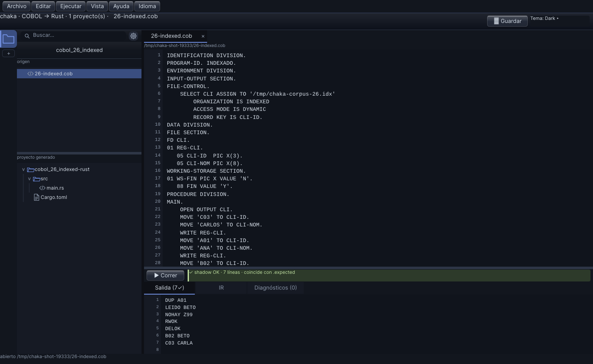Click the proyecto generado section label
The height and width of the screenshot is (364, 593).
coord(36,157)
